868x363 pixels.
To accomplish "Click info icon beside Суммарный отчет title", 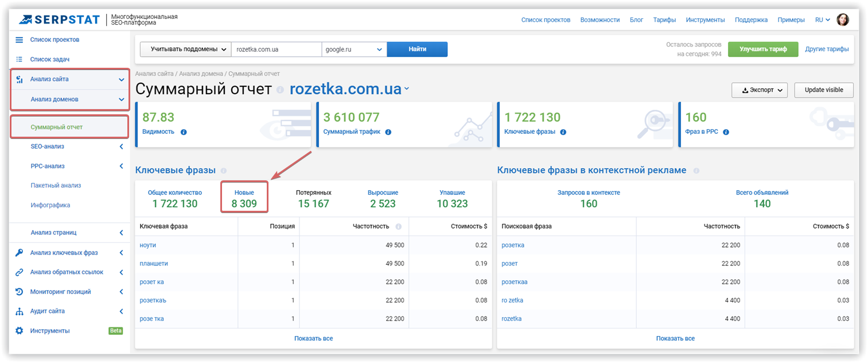I will (280, 90).
